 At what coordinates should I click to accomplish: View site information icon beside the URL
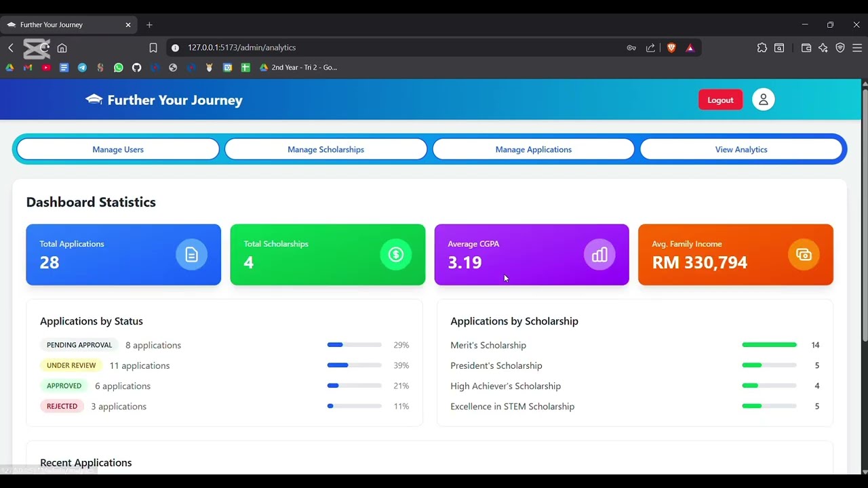coord(175,47)
